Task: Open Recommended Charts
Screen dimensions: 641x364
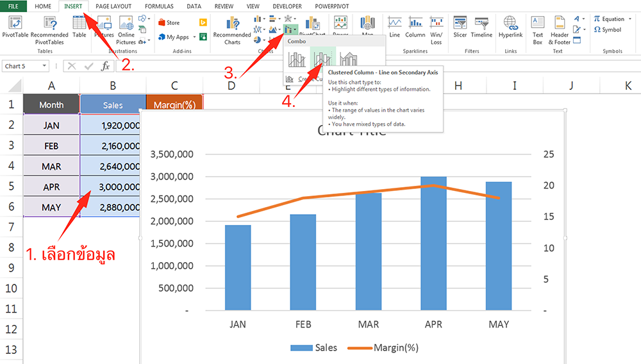Action: click(232, 29)
